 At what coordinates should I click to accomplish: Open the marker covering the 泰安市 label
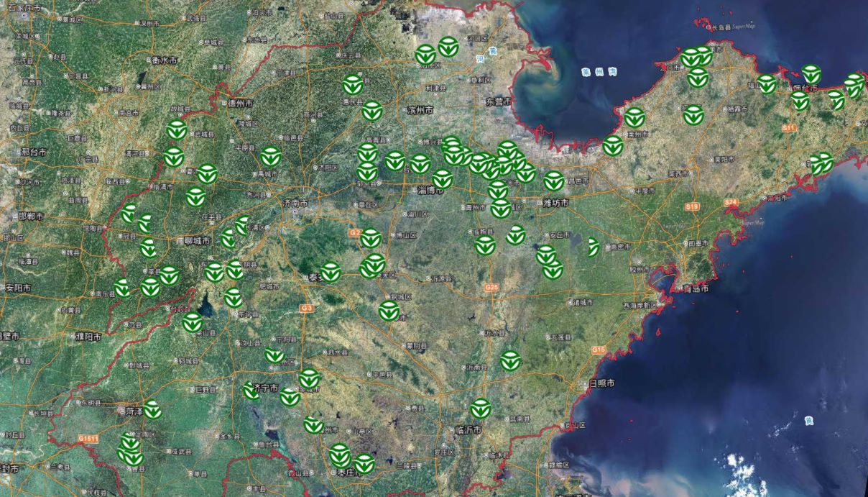click(331, 272)
